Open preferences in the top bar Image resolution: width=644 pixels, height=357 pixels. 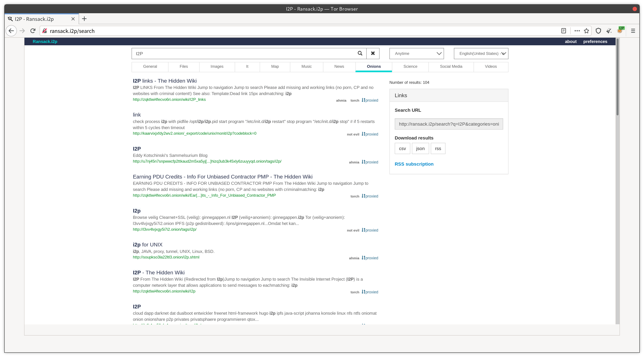595,41
